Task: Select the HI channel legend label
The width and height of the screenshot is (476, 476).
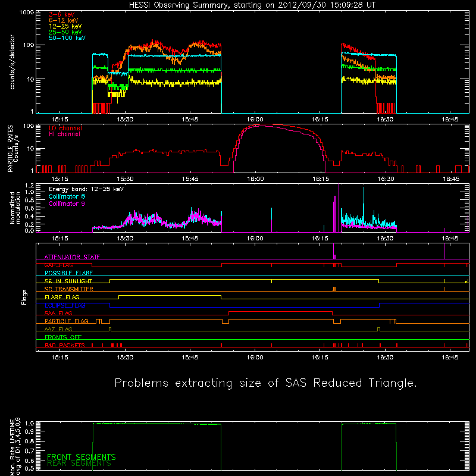Action: coord(64,134)
